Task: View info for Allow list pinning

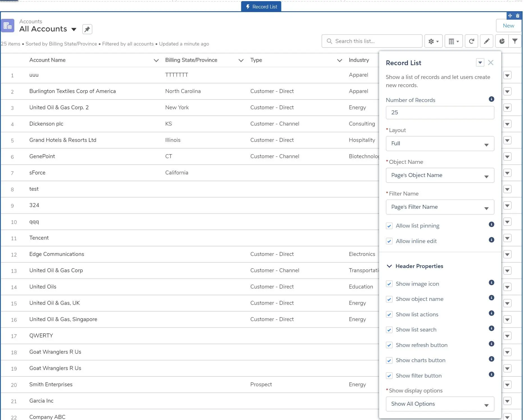Action: tap(491, 224)
